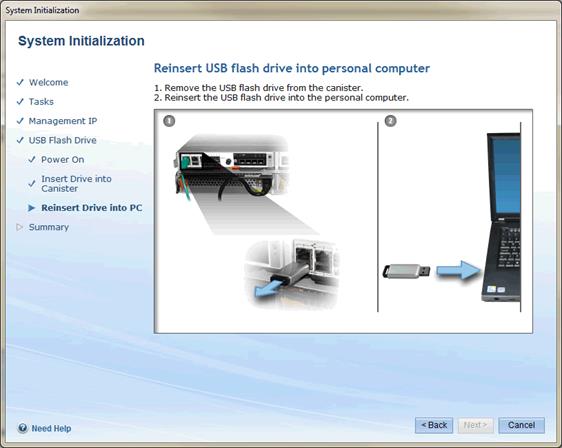Go to the Tasks step
562x448 pixels.
click(x=41, y=102)
